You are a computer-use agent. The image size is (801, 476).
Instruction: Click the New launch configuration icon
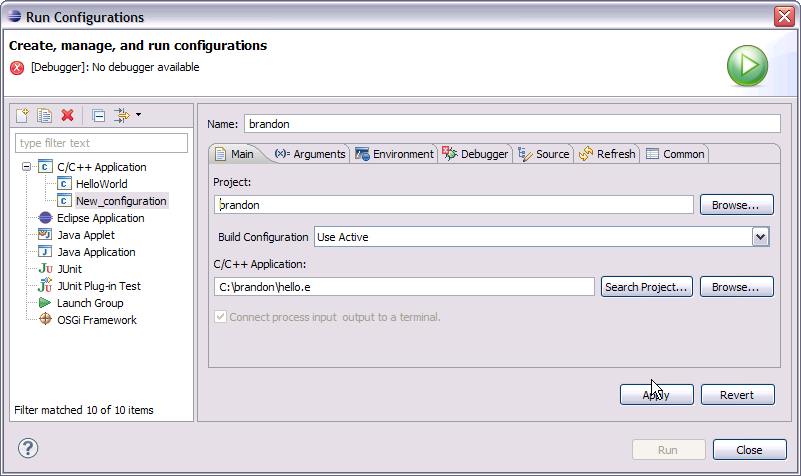[22, 115]
